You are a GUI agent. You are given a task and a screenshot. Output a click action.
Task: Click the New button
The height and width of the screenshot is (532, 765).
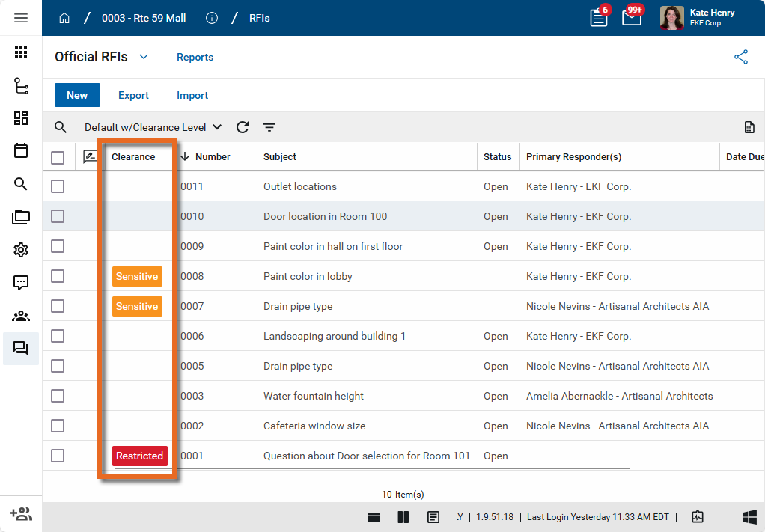[77, 95]
